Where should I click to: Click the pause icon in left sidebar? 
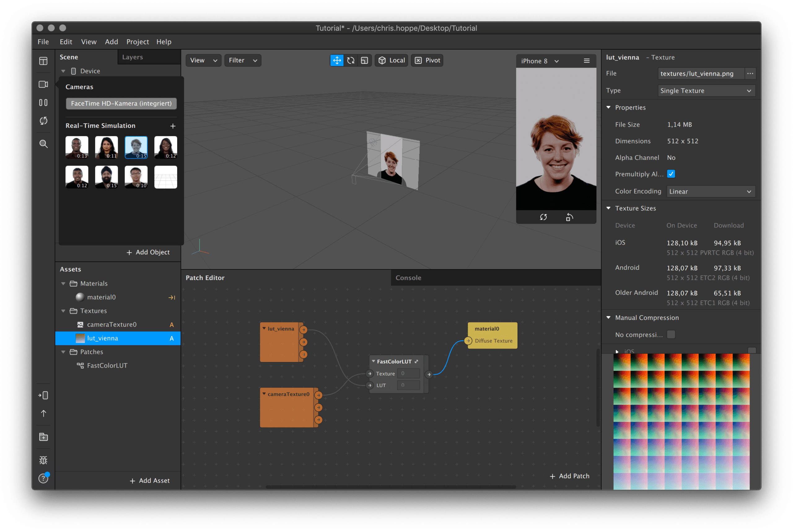point(43,102)
